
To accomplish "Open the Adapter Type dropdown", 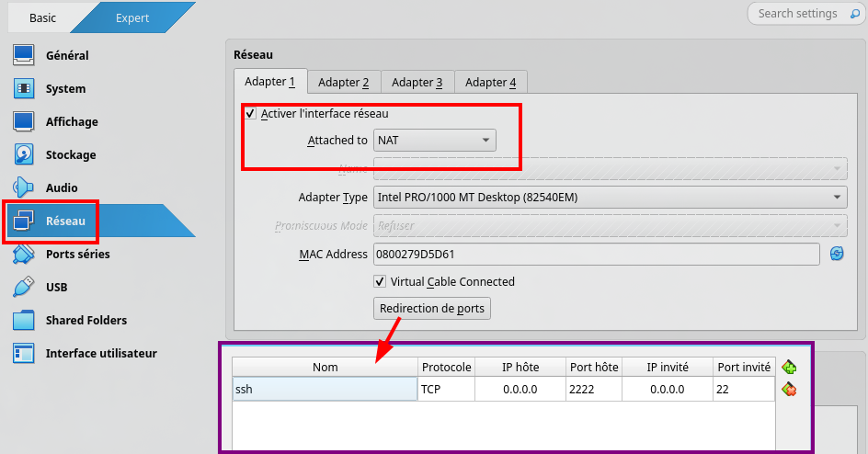I will point(610,198).
